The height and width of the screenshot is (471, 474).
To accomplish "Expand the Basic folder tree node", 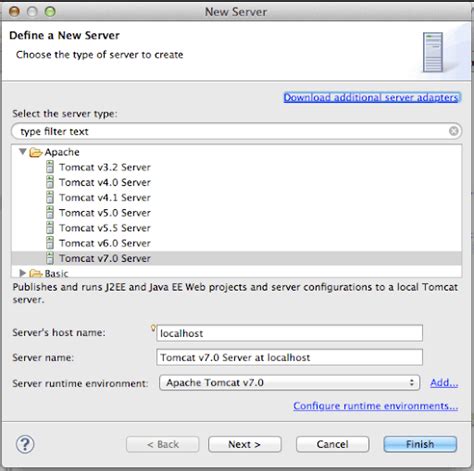I will click(x=23, y=273).
